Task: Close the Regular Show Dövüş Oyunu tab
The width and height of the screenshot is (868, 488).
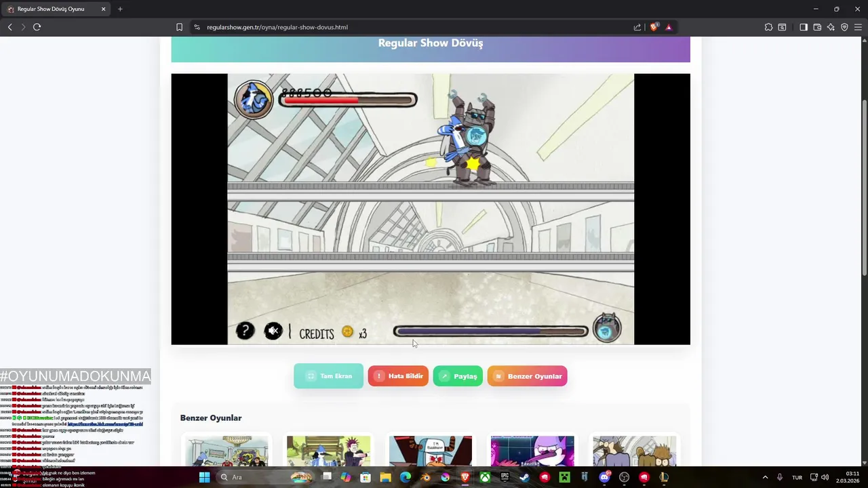Action: (x=103, y=9)
